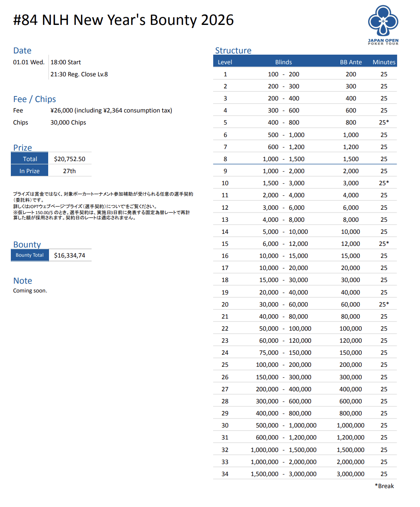Select the Structure section heading

(x=233, y=51)
